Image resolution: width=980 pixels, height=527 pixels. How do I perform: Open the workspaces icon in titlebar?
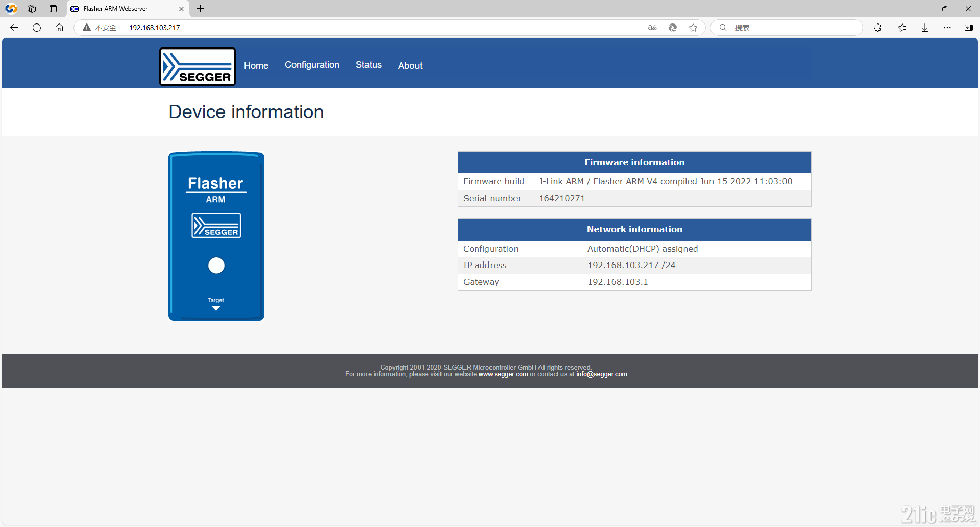tap(32, 9)
